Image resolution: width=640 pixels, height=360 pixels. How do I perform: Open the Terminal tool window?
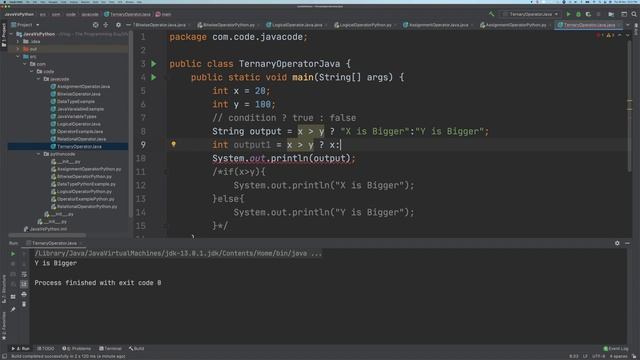(111, 349)
